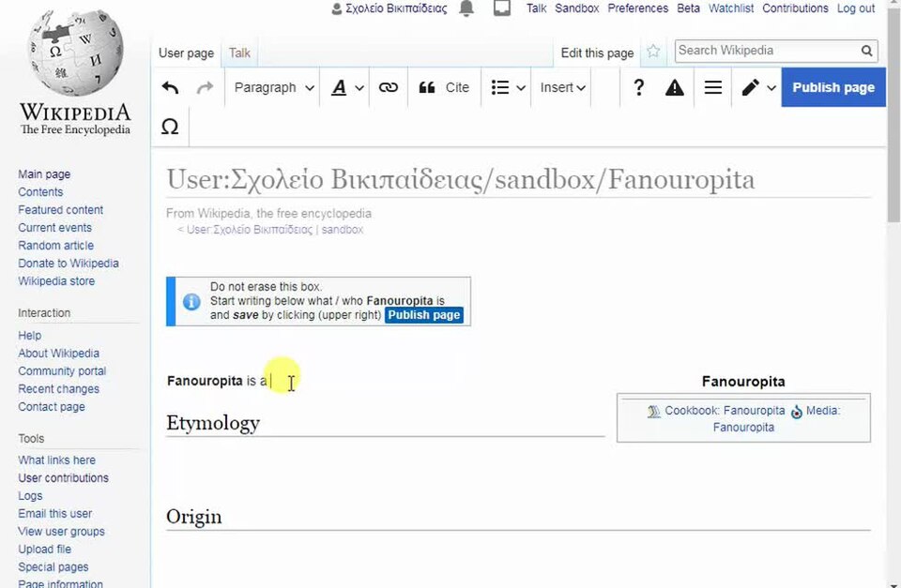
Task: Click the Search Wikipedia input field
Action: point(767,51)
